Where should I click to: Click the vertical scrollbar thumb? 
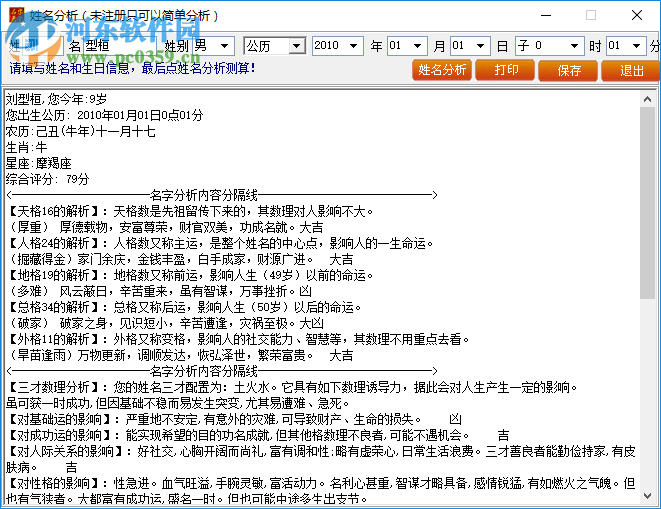(x=648, y=202)
